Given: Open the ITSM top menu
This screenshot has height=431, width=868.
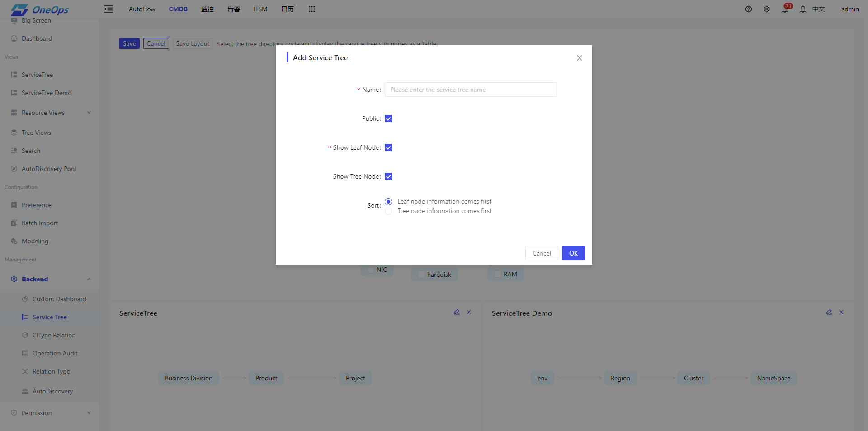Looking at the screenshot, I should [x=260, y=9].
